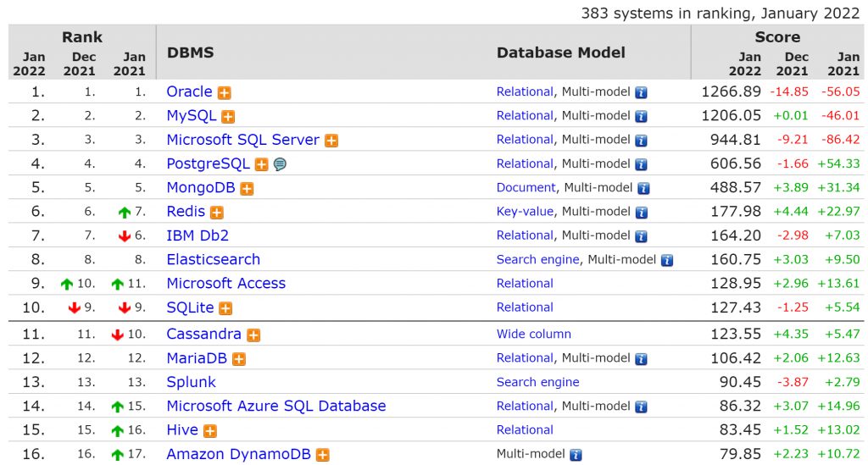Open the speech bubble icon beside PostgreSQL
The width and height of the screenshot is (868, 465).
coord(280,164)
